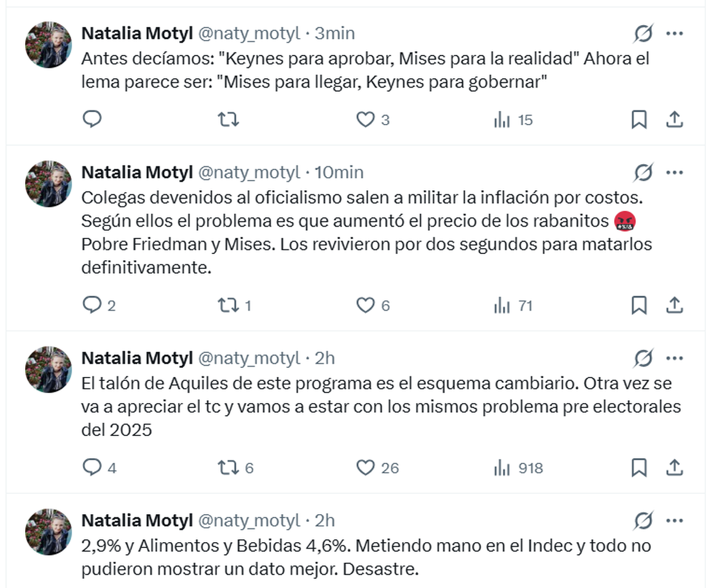The width and height of the screenshot is (716, 588).
Task: Open more options on "talón de Aquiles" tweet
Action: tap(675, 358)
